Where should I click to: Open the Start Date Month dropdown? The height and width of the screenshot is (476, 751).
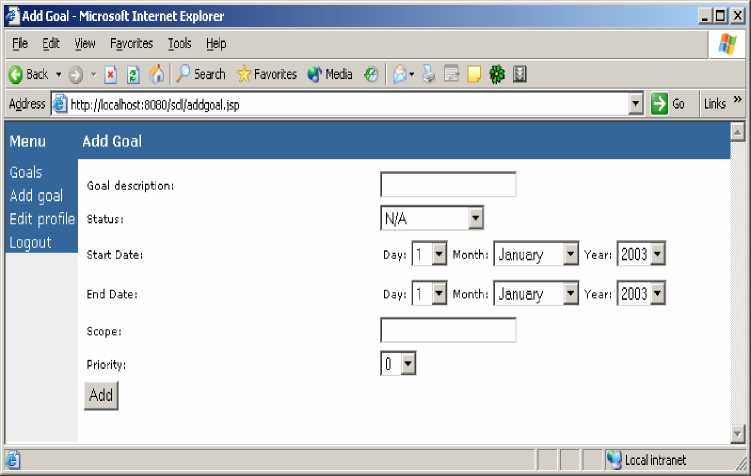(x=536, y=254)
